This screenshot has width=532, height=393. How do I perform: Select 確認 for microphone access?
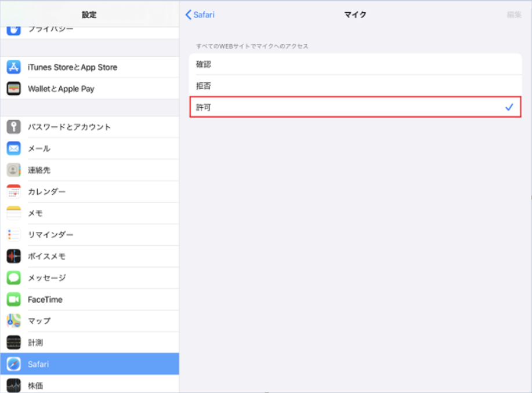coord(355,64)
